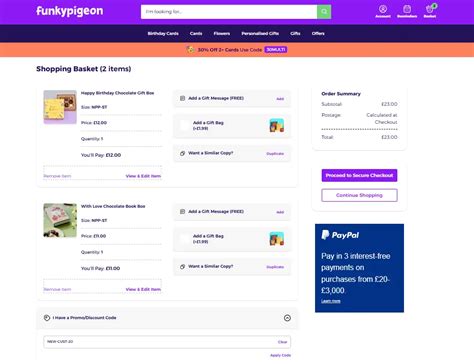
Task: Click the 'Shopping Basket (2 items)' heading
Action: click(83, 69)
